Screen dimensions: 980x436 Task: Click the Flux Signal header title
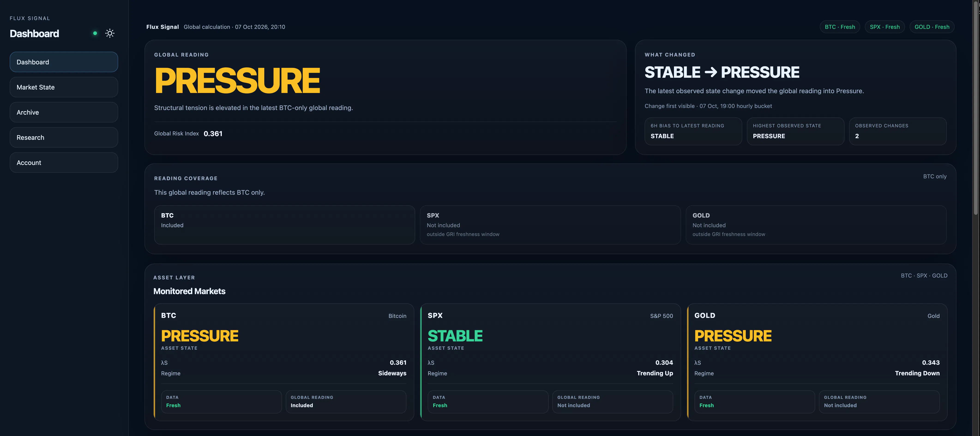click(162, 27)
